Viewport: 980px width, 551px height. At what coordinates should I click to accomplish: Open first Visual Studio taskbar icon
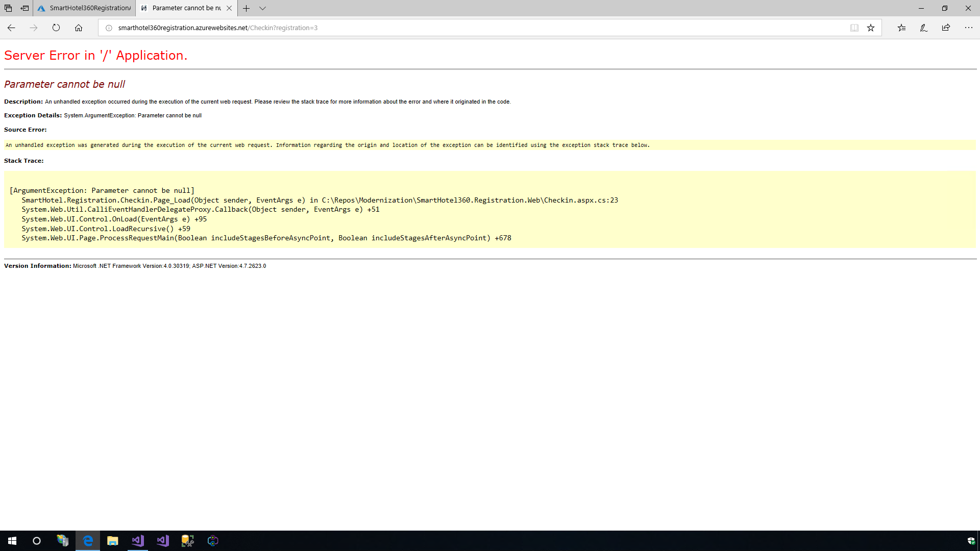138,541
